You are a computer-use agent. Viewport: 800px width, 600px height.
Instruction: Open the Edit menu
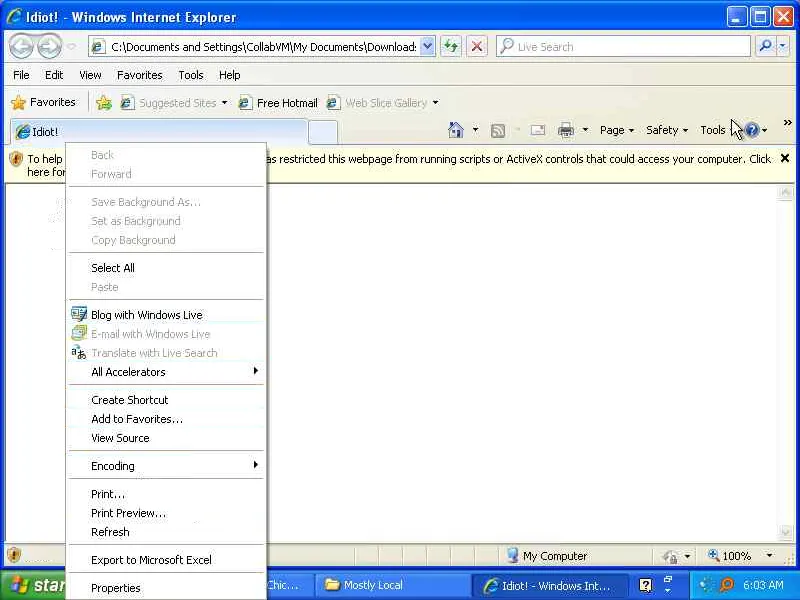point(54,75)
